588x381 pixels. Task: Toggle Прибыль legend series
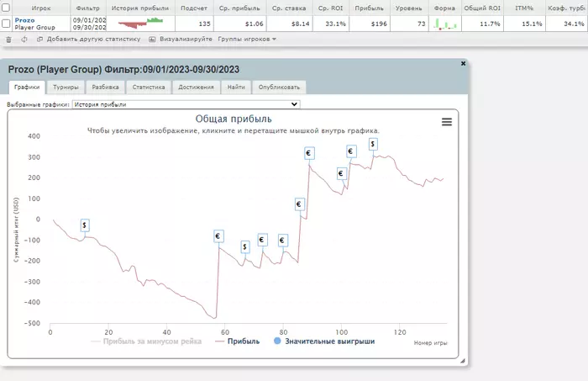point(238,341)
